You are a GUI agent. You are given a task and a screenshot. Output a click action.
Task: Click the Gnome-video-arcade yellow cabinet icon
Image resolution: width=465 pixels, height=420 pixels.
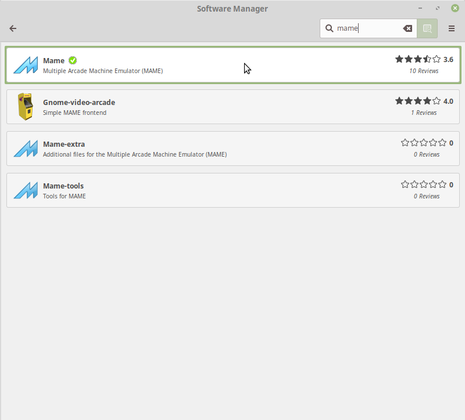(26, 106)
